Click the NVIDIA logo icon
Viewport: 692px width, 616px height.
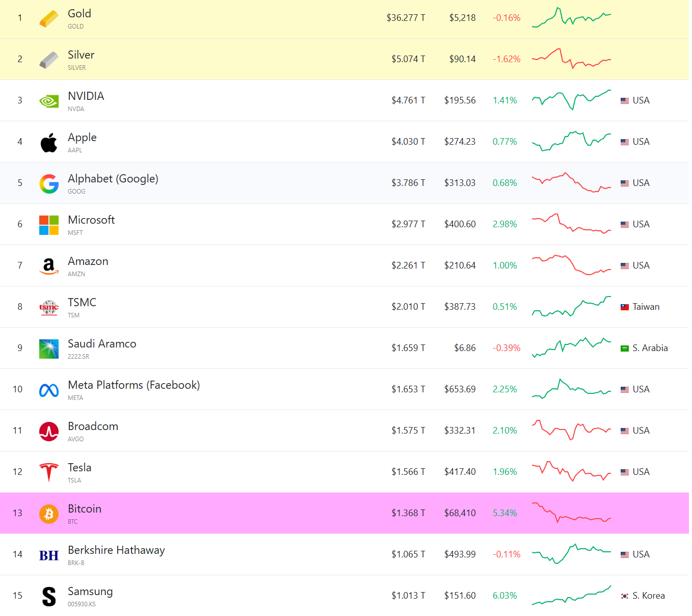[x=49, y=101]
